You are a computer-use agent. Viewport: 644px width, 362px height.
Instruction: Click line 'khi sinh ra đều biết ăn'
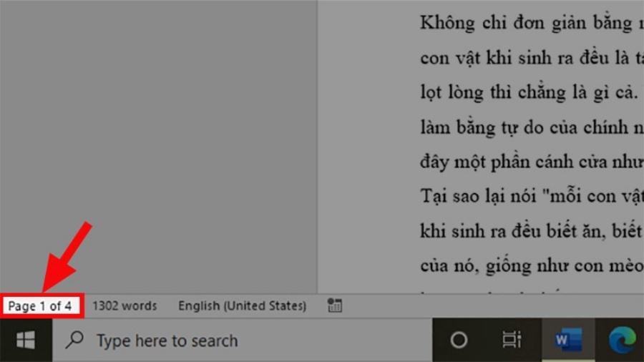click(530, 231)
